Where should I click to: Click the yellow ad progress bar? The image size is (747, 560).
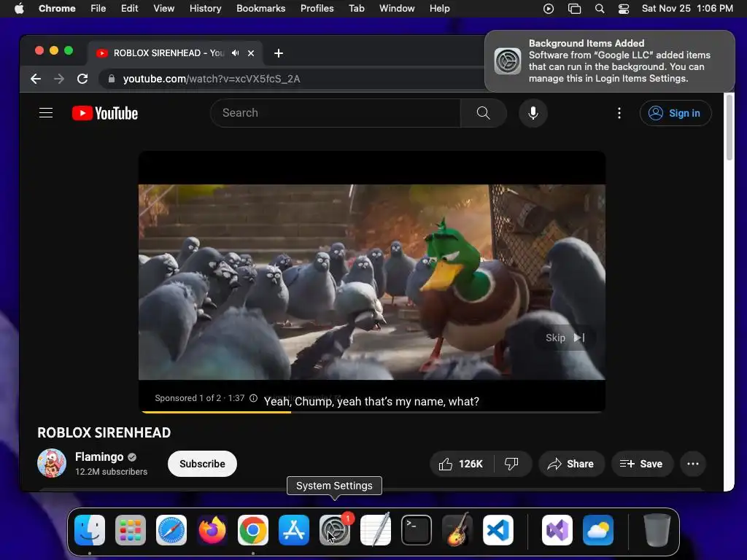tap(215, 412)
